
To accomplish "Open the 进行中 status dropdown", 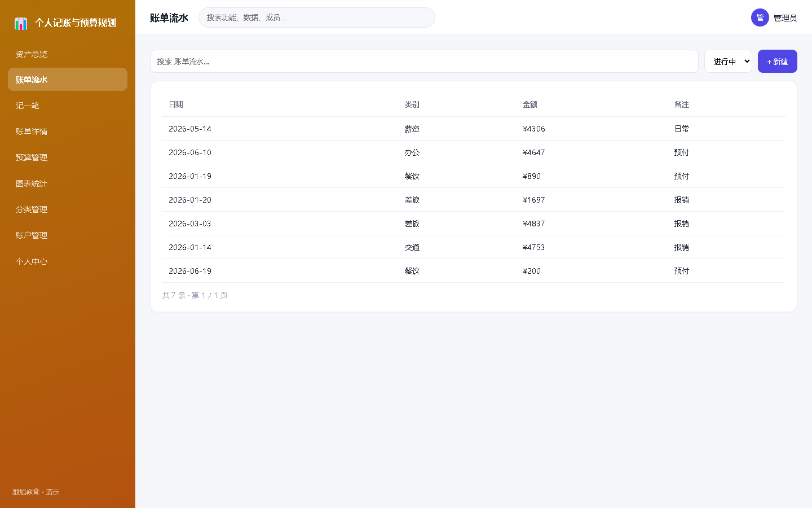I will pyautogui.click(x=728, y=62).
